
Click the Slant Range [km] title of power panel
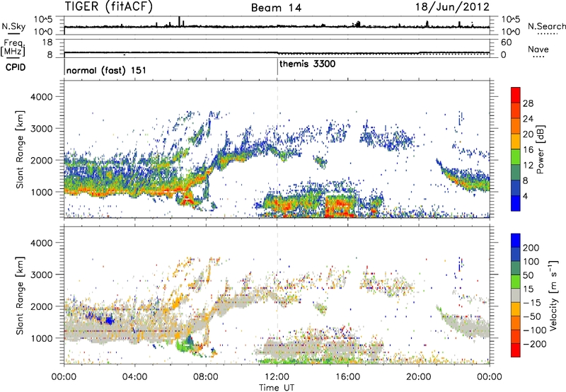[x=20, y=149]
